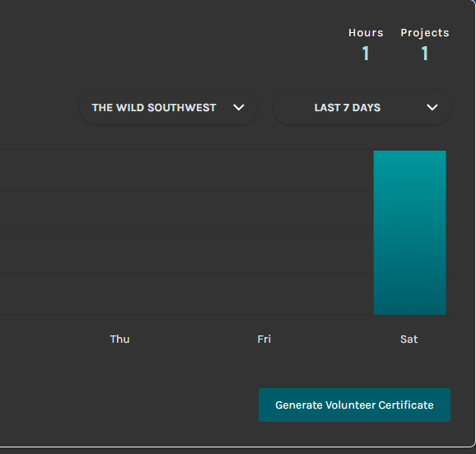Image resolution: width=476 pixels, height=454 pixels.
Task: Click the Fri axis label
Action: 264,339
